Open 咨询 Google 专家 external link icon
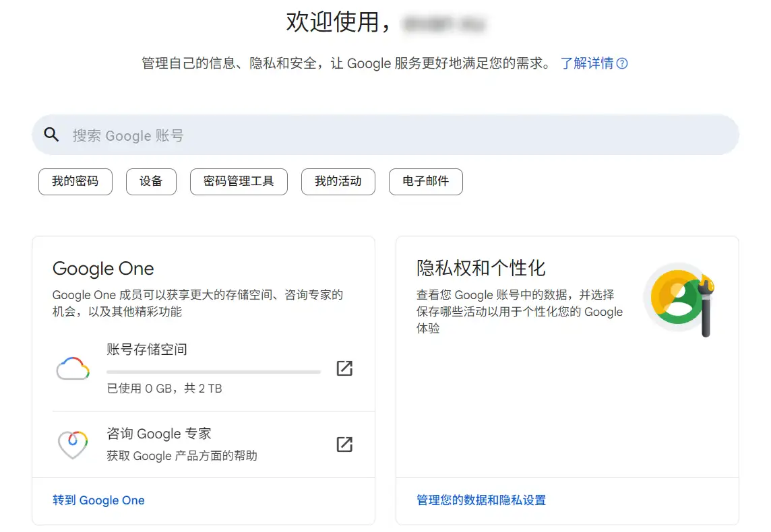Viewport: 771px width, 532px height. [x=344, y=444]
